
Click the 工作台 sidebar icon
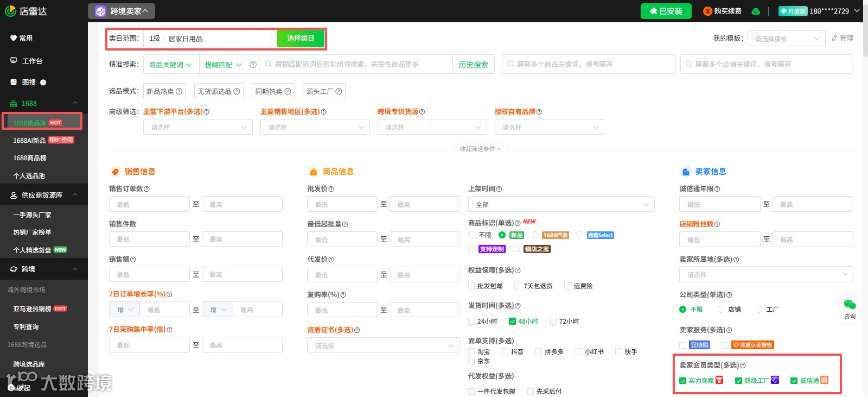tap(14, 60)
